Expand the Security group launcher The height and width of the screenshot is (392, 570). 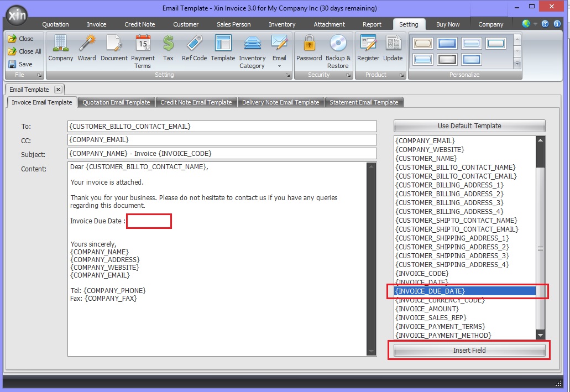point(348,75)
